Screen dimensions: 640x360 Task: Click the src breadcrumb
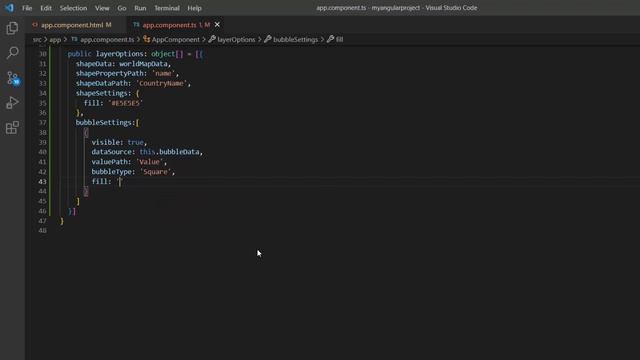point(37,40)
